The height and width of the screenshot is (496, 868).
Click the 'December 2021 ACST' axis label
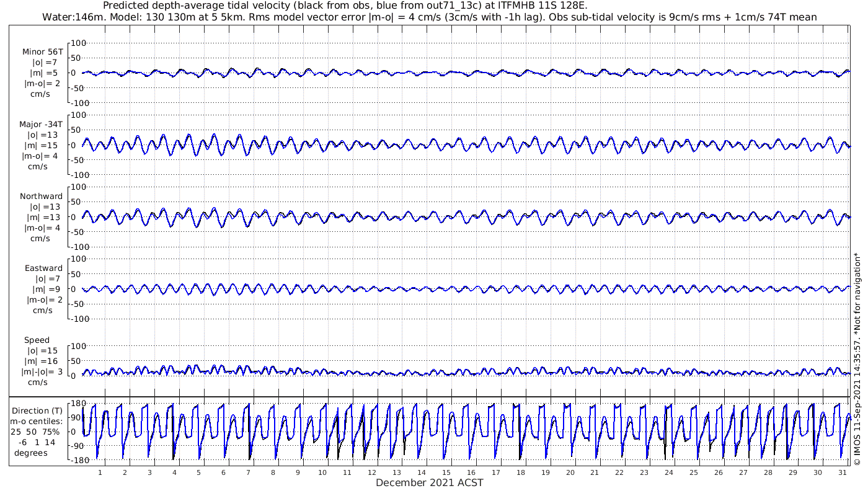430,482
